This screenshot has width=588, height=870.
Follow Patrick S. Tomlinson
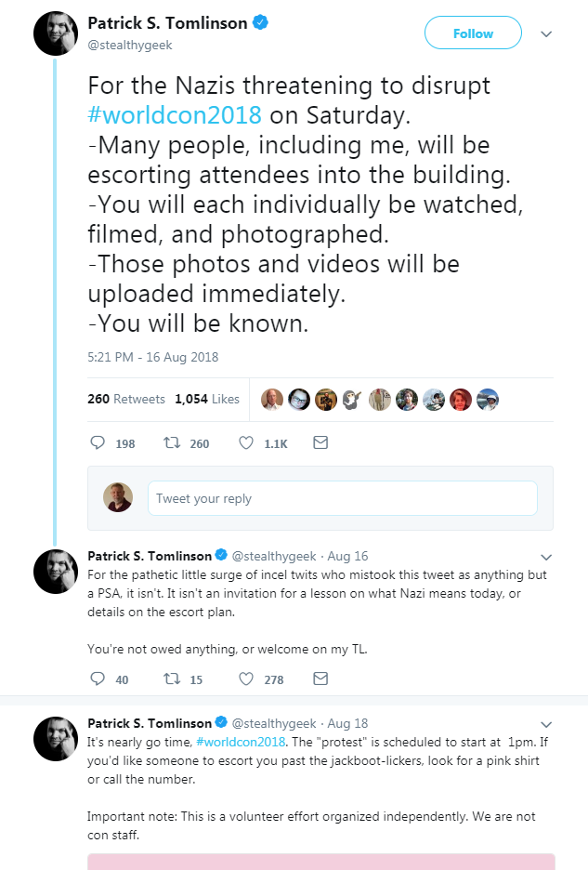472,33
